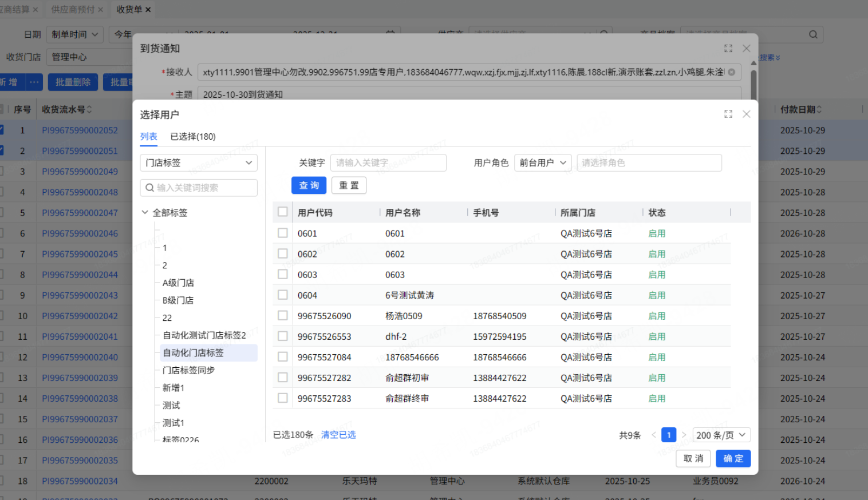Toggle the select-all checkbox in table header
This screenshot has width=868, height=500.
click(x=283, y=212)
